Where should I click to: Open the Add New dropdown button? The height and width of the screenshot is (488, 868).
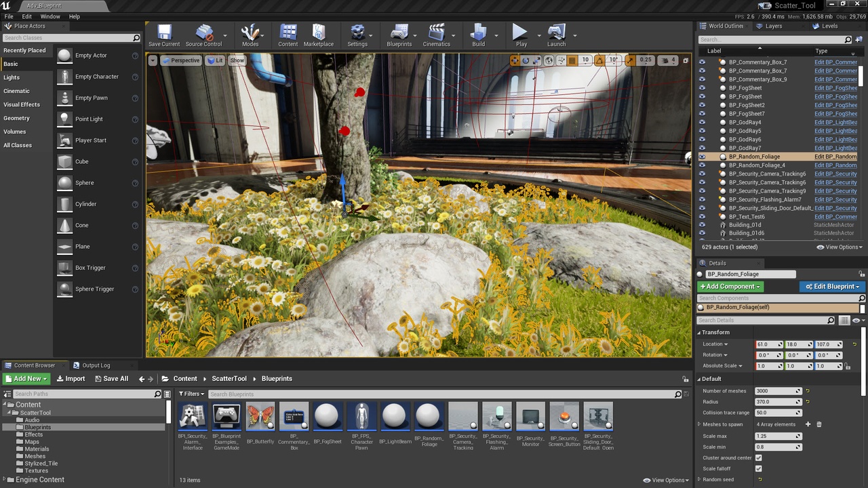[x=26, y=379]
